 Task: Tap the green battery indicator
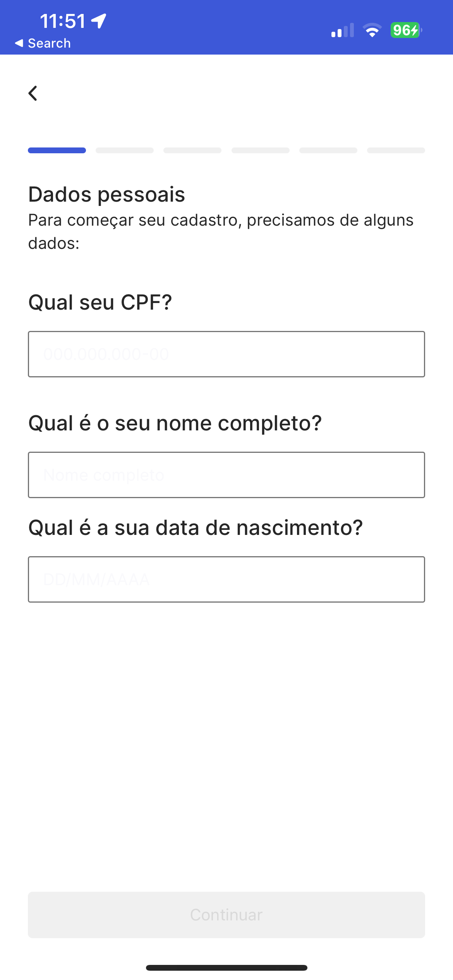click(x=405, y=30)
